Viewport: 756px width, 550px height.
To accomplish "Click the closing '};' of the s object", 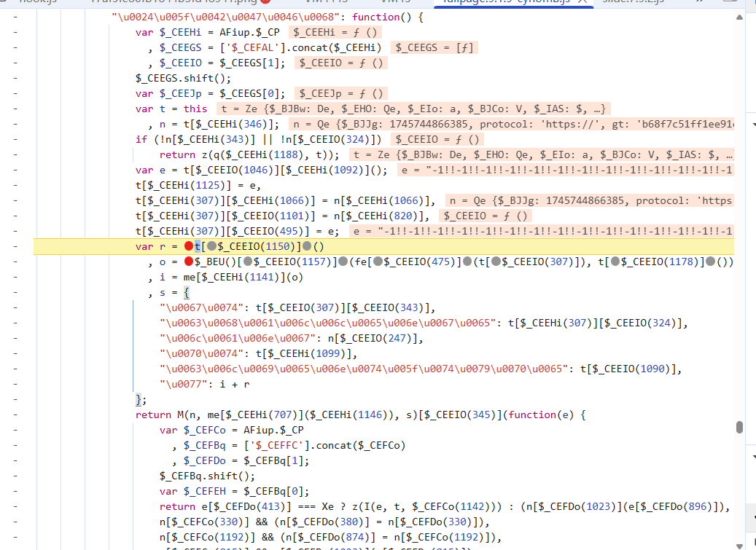I will [141, 400].
